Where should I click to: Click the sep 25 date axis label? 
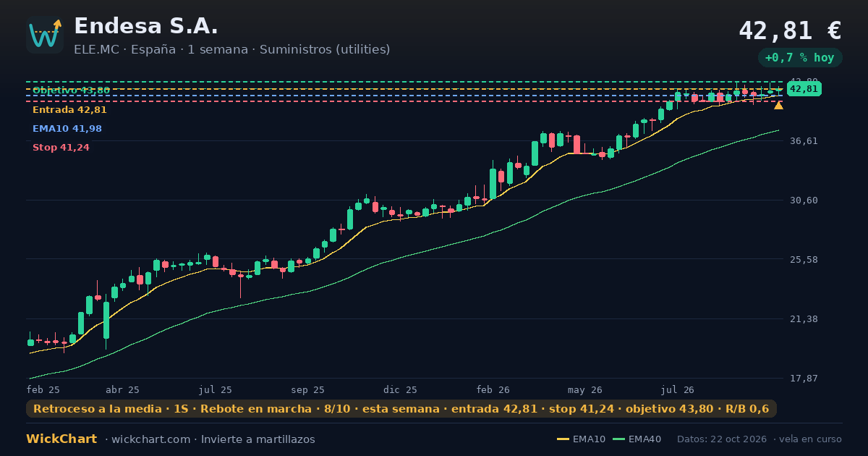308,390
